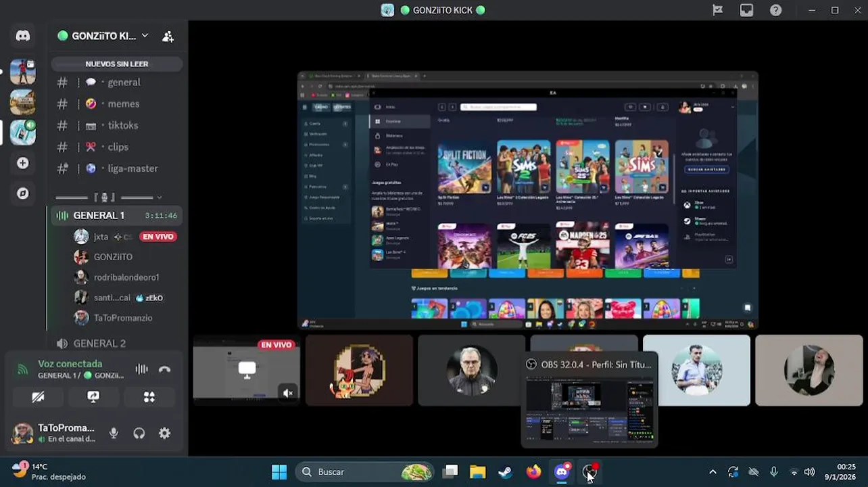Viewport: 868px width, 487px height.
Task: Open Discord direct messages home icon
Action: pos(23,36)
